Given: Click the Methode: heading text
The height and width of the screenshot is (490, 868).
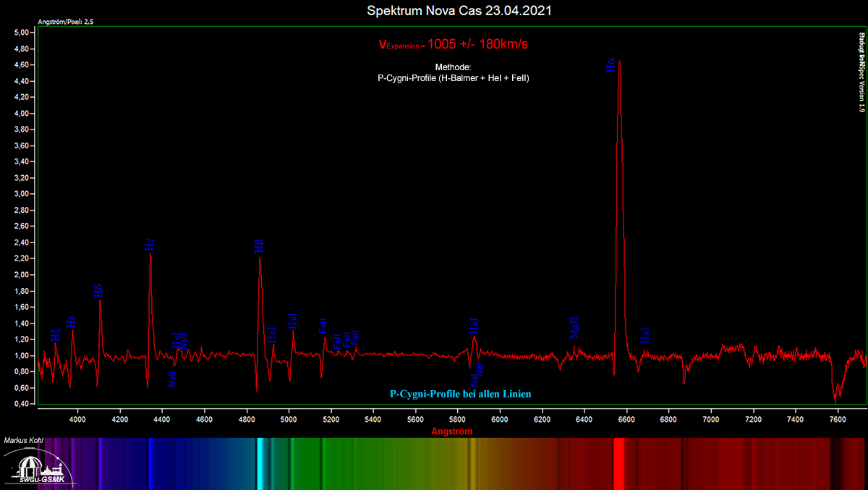Looking at the screenshot, I should point(453,67).
